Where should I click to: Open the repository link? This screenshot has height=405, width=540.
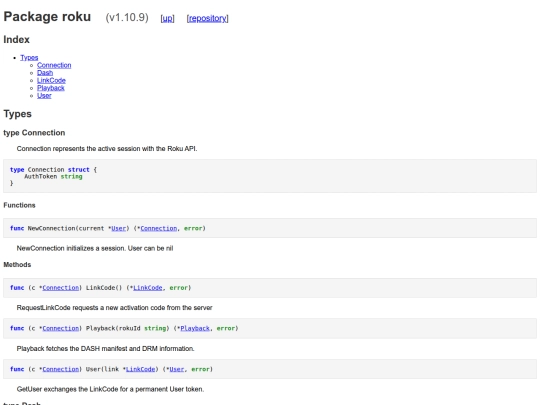[x=207, y=18]
